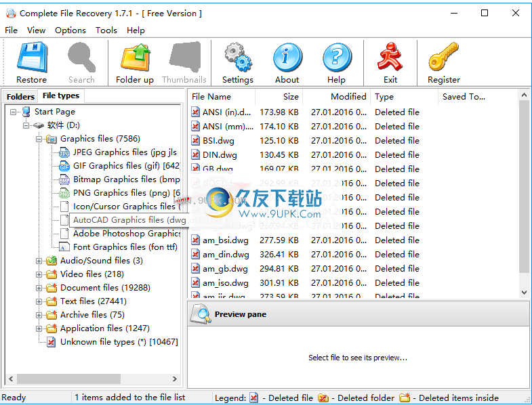The height and width of the screenshot is (405, 532).
Task: Open the About info icon
Action: [287, 57]
